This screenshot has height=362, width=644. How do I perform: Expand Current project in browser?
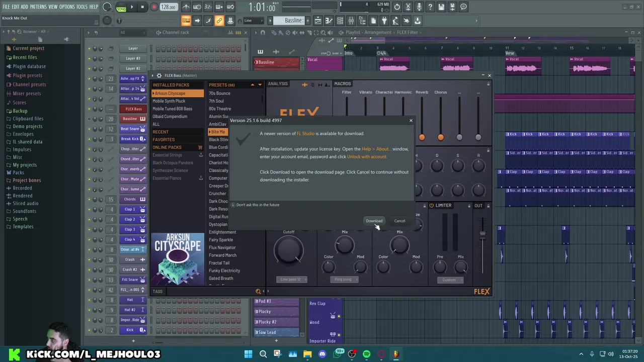[28, 48]
